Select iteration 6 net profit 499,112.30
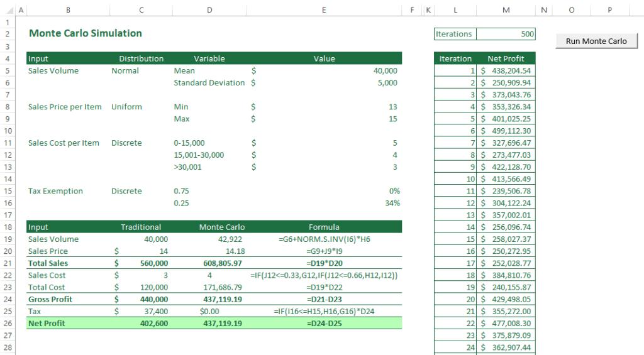The image size is (644, 355). (506, 131)
